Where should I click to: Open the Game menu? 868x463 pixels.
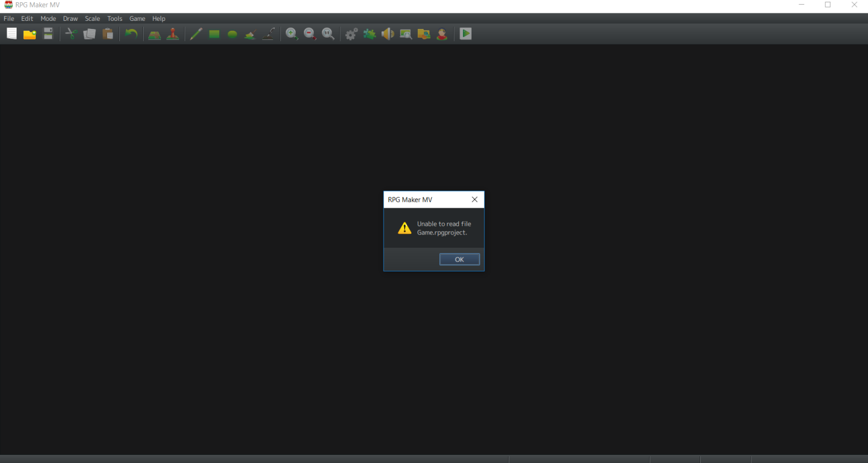137,19
